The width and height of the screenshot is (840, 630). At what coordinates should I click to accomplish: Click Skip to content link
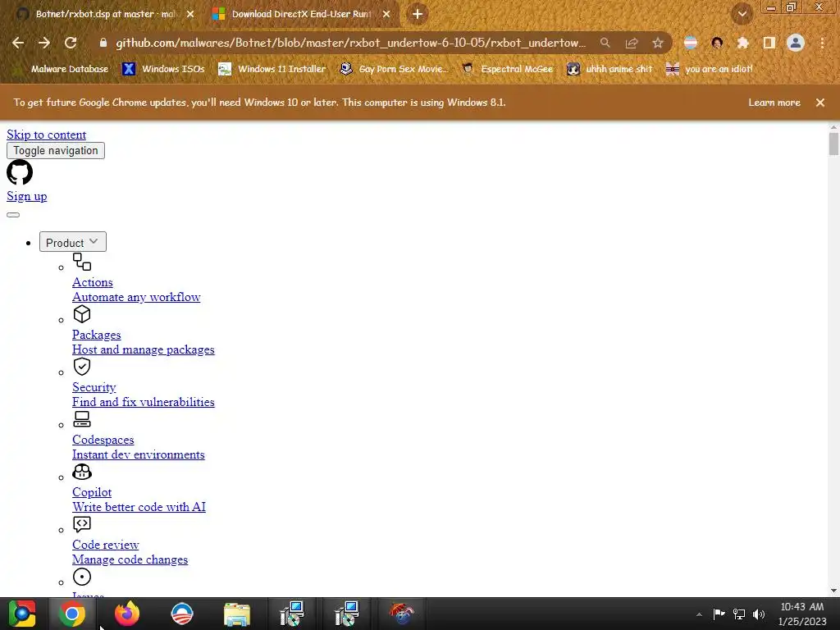(46, 135)
